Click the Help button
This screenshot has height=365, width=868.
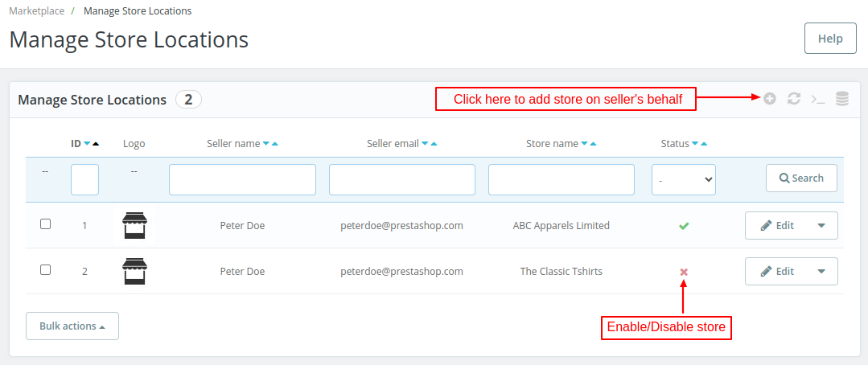[830, 39]
